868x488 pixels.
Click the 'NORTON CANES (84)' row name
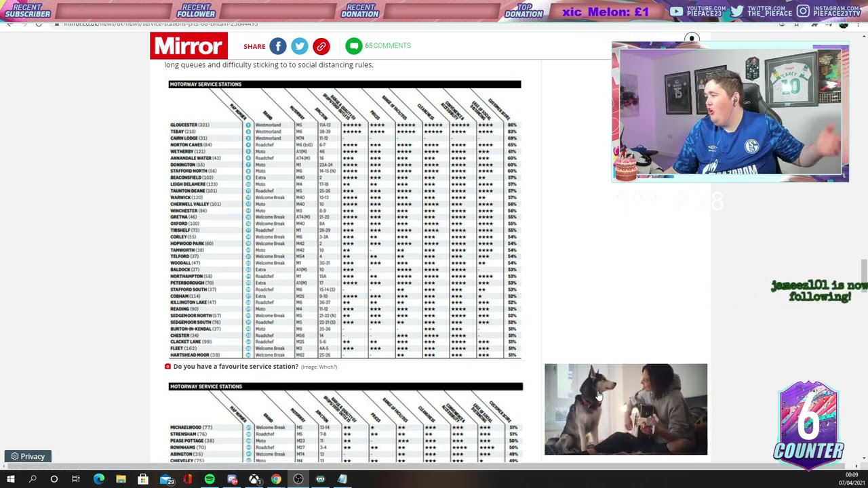[x=191, y=145]
